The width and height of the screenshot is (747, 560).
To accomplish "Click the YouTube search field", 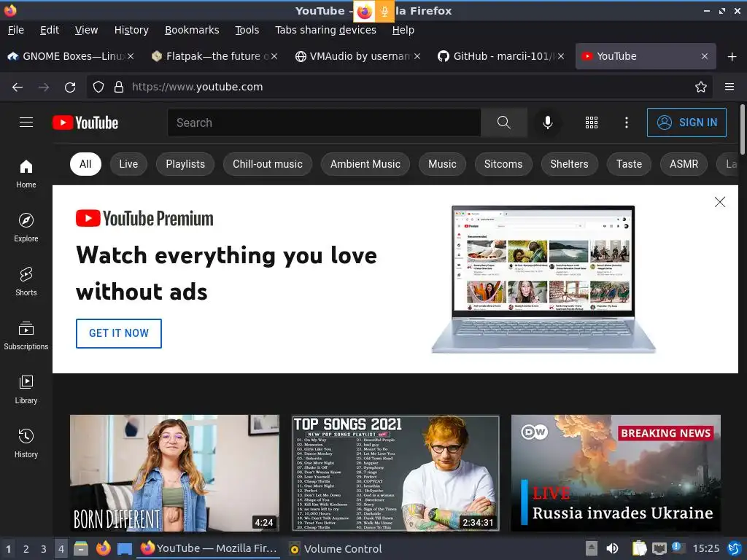I will click(x=324, y=122).
